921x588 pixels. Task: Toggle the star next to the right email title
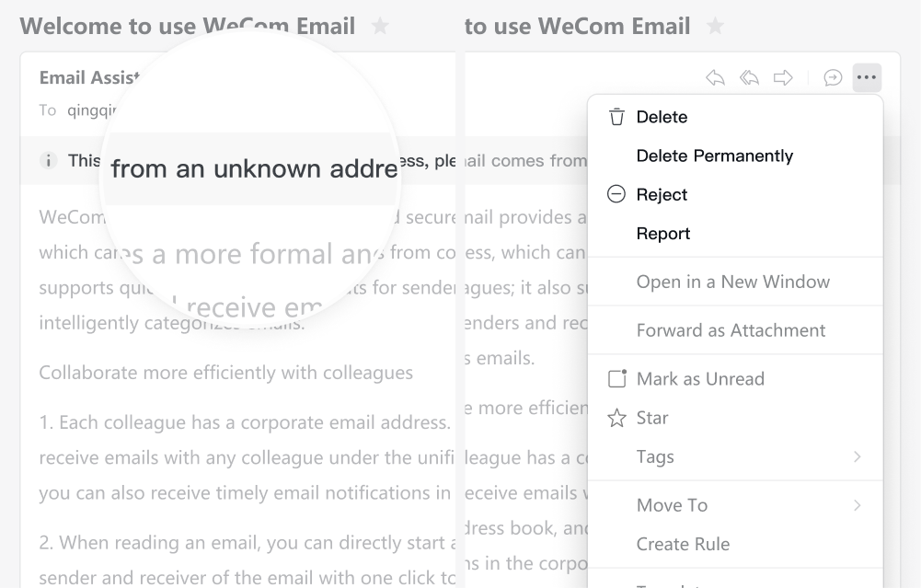(715, 26)
